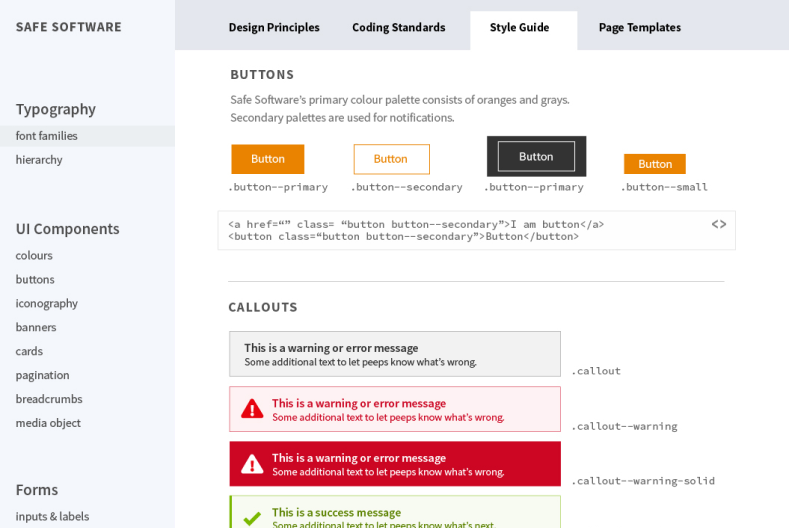Click the warning triangle in light red callout
789x528 pixels.
tap(252, 409)
